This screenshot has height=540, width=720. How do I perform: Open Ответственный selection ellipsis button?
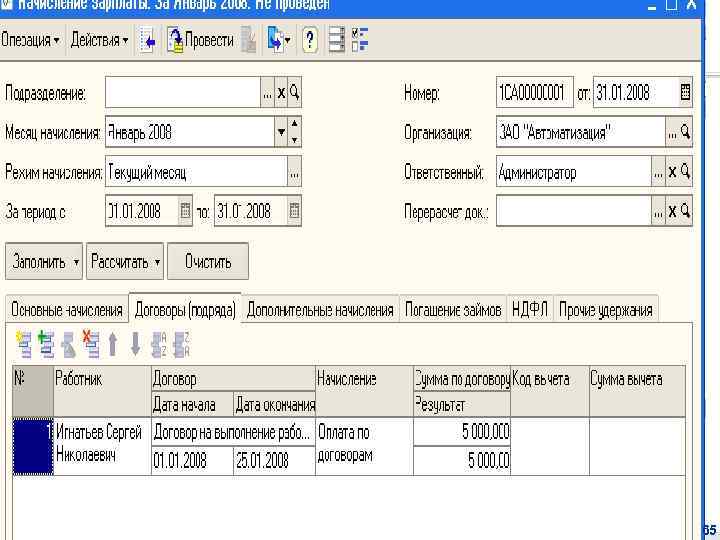pyautogui.click(x=658, y=172)
